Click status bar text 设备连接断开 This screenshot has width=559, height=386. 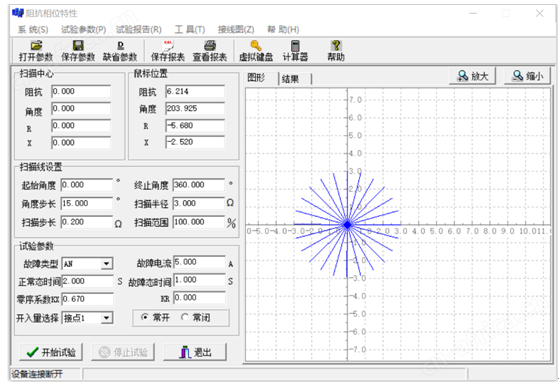point(37,374)
